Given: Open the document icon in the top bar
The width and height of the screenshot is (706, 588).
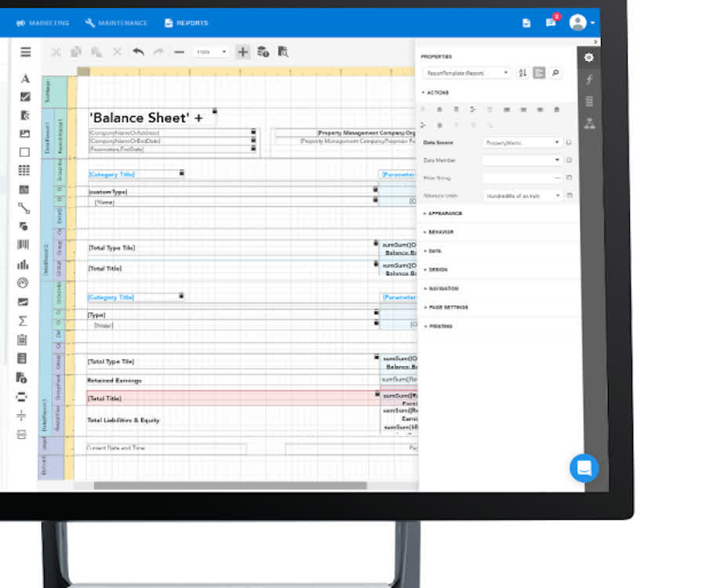Looking at the screenshot, I should (x=526, y=23).
